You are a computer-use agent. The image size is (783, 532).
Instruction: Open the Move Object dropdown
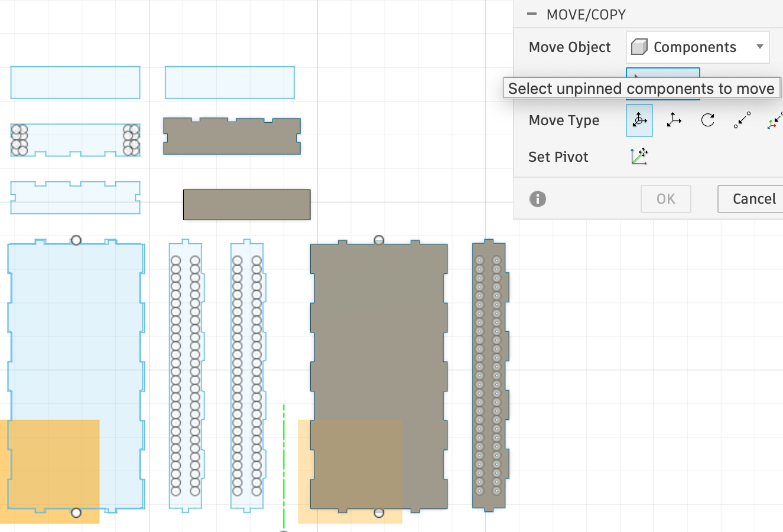pyautogui.click(x=697, y=47)
